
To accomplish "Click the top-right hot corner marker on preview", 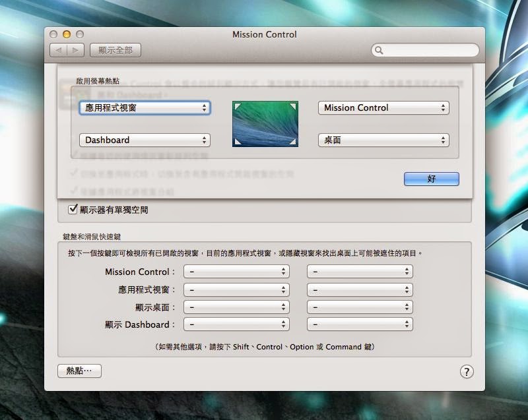I will point(293,107).
